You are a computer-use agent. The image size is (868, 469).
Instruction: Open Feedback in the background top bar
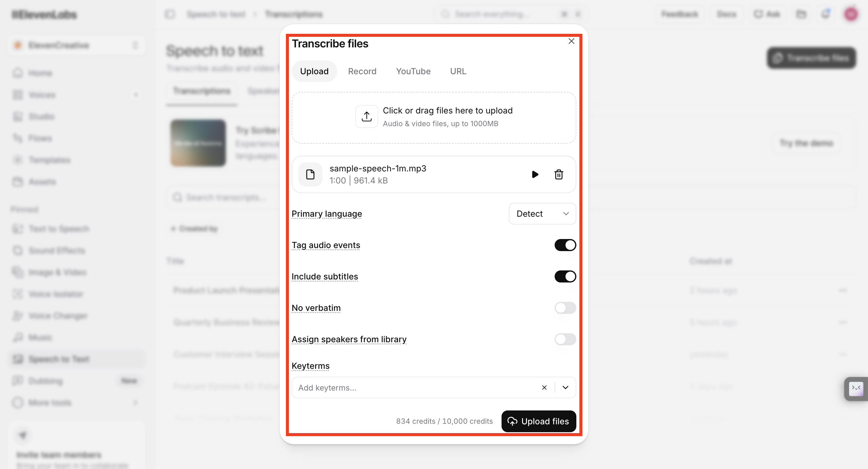(679, 14)
